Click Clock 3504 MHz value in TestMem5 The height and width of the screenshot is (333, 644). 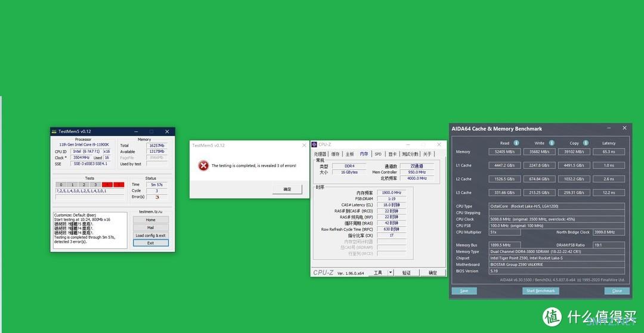81,158
